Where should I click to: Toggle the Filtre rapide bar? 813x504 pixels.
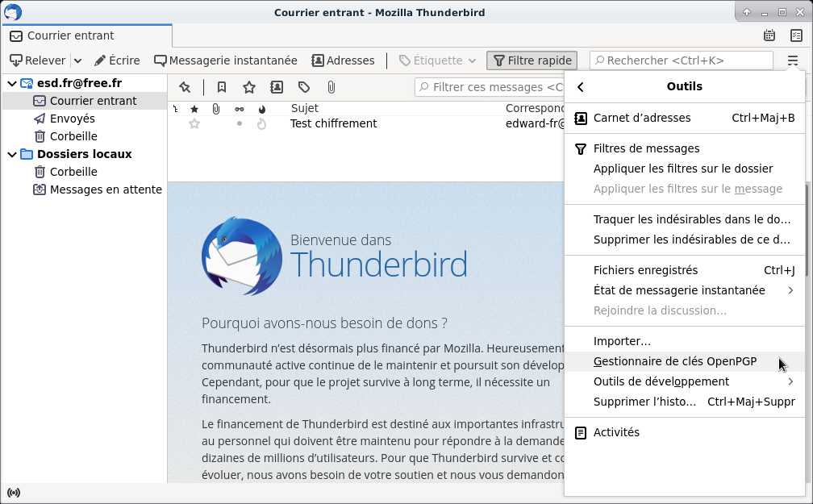(x=532, y=60)
